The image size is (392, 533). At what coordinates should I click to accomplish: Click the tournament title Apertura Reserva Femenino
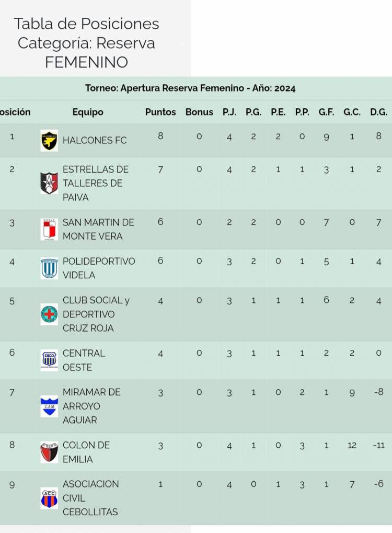pos(190,88)
